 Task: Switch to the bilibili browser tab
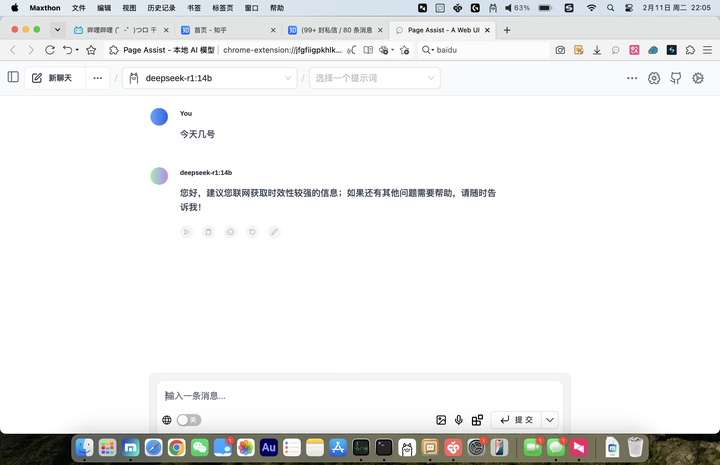click(121, 30)
